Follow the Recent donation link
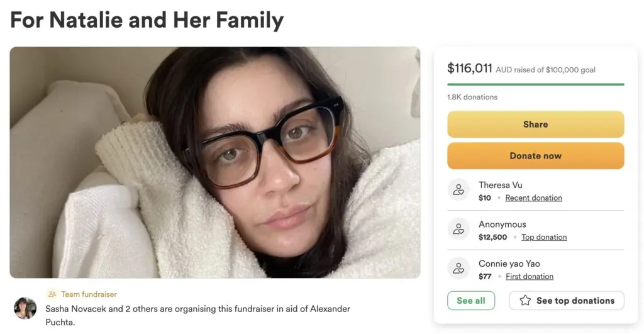Image resolution: width=644 pixels, height=334 pixels. [533, 198]
